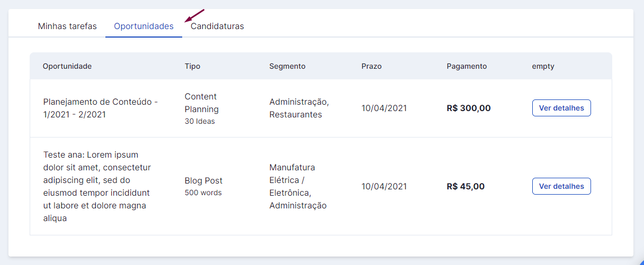Click the Content Planning type cell
The image size is (644, 265).
202,108
